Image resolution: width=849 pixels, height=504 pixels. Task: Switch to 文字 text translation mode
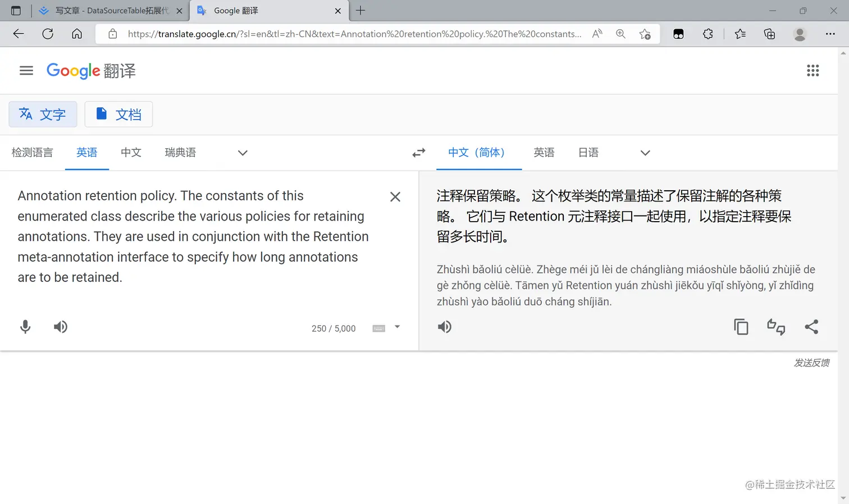(x=43, y=114)
